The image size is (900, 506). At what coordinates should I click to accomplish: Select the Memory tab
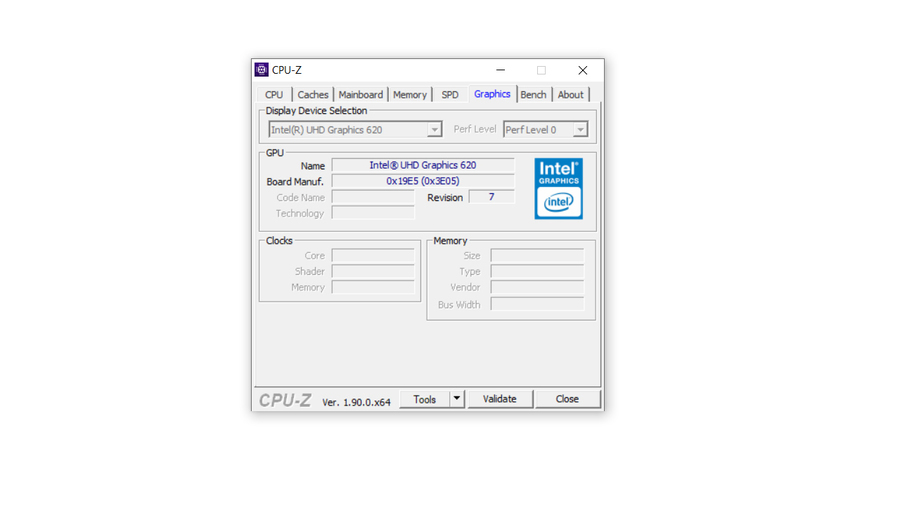point(410,95)
